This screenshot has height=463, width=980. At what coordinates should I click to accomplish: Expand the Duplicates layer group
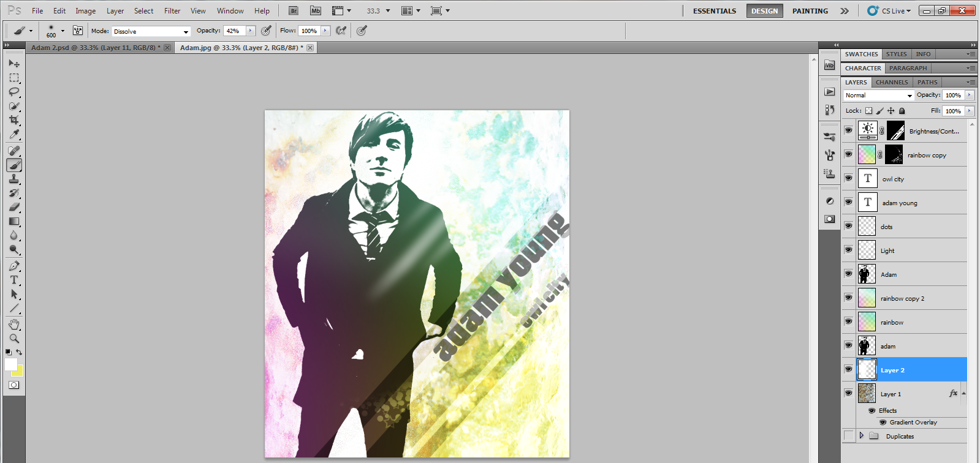[861, 435]
